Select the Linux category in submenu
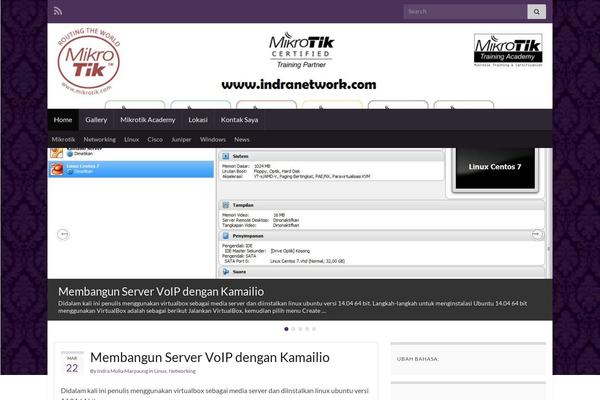 tap(131, 139)
